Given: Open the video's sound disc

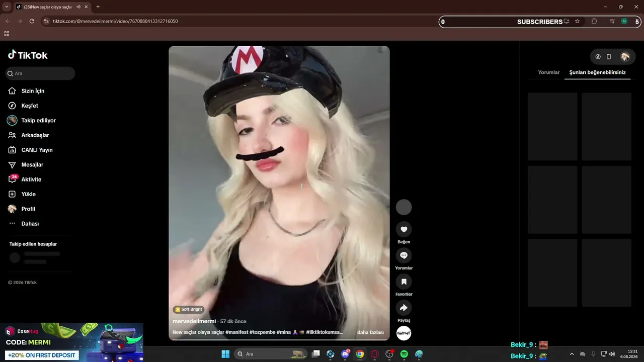Looking at the screenshot, I should pos(404,333).
